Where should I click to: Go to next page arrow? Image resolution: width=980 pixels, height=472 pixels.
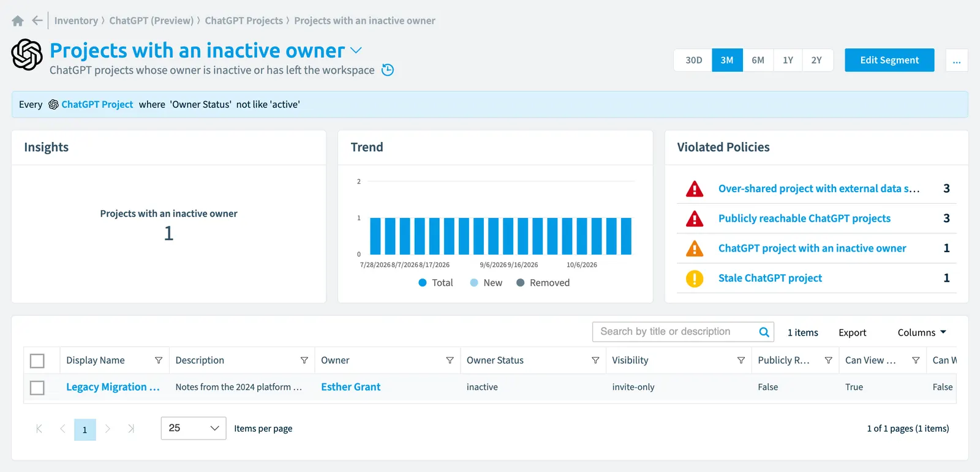(108, 429)
